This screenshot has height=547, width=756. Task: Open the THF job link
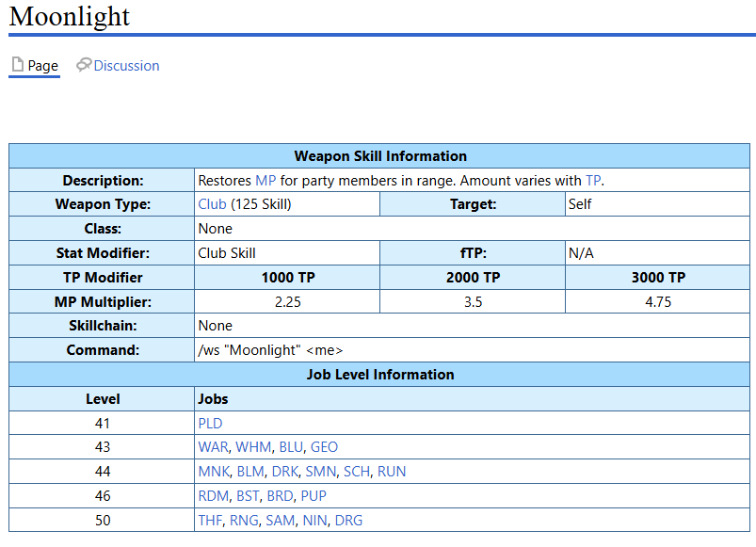210,521
